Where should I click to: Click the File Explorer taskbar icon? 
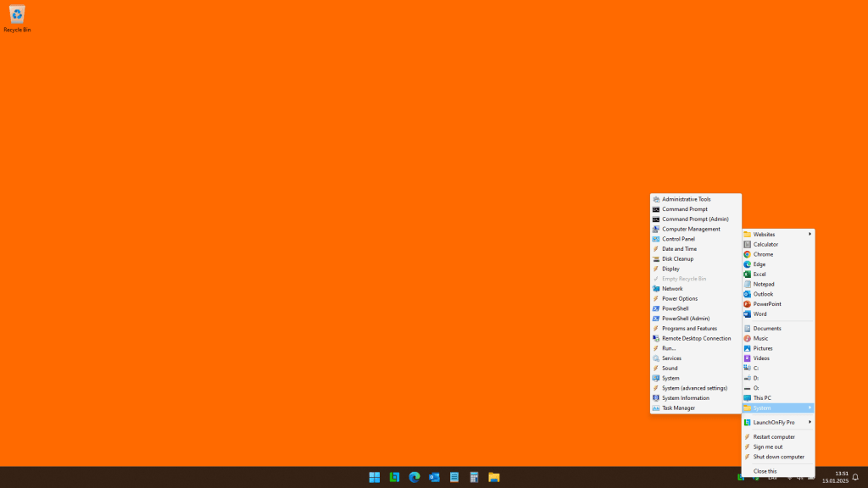(x=493, y=477)
